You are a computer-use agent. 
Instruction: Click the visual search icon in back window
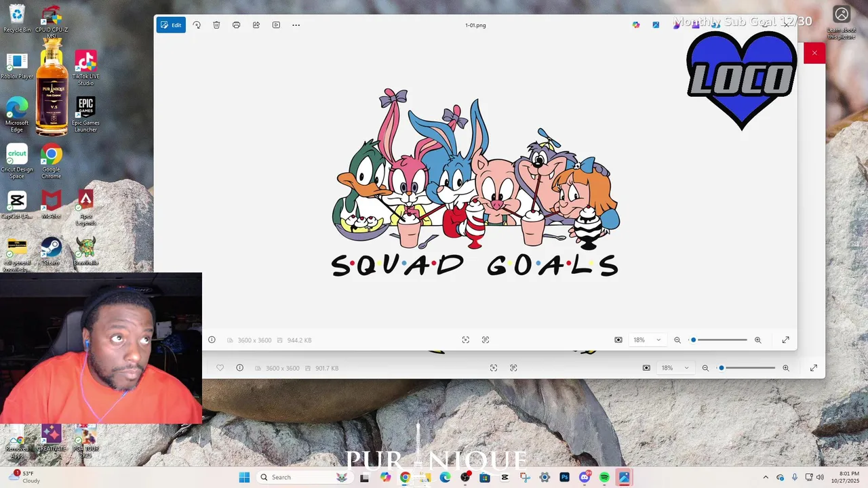[494, 368]
